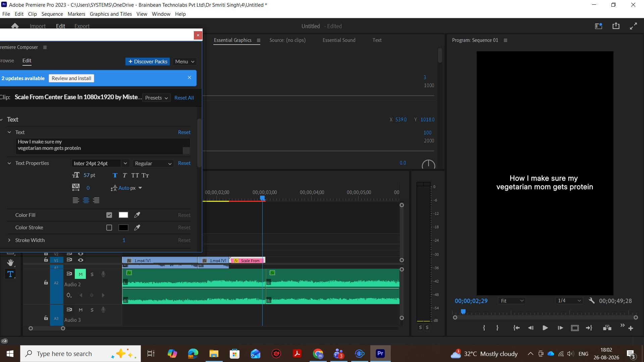Switch to the Essential Sound tab
Screen dimensions: 644x362
339,40
